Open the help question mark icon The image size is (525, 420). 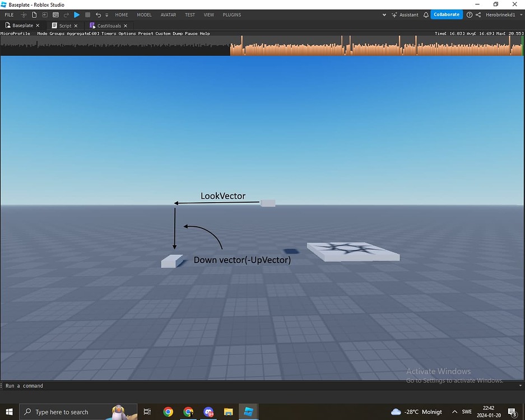tap(470, 15)
